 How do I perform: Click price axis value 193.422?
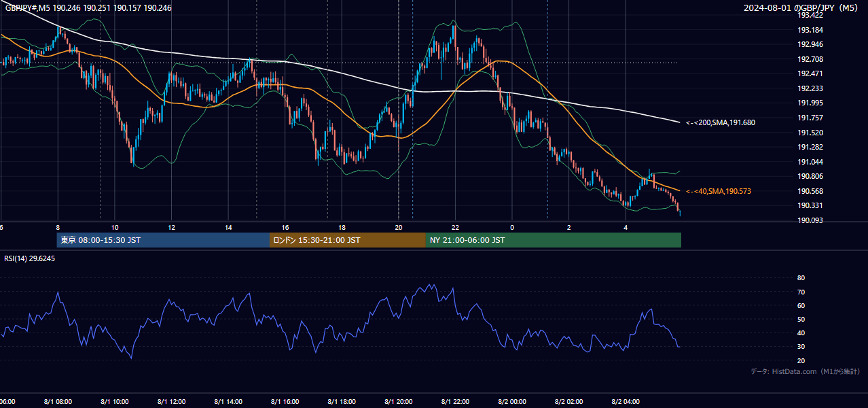810,16
